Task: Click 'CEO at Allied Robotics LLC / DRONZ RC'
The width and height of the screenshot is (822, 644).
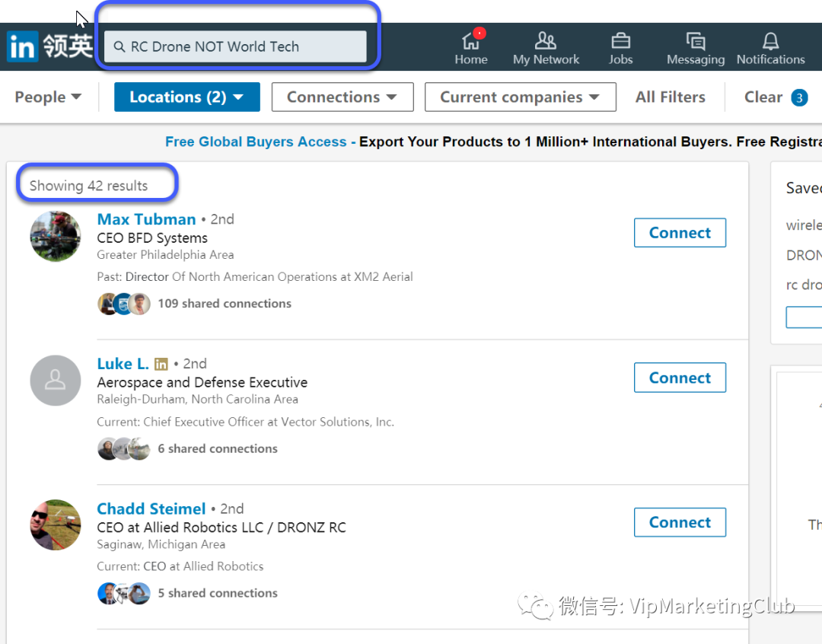Action: tap(221, 528)
